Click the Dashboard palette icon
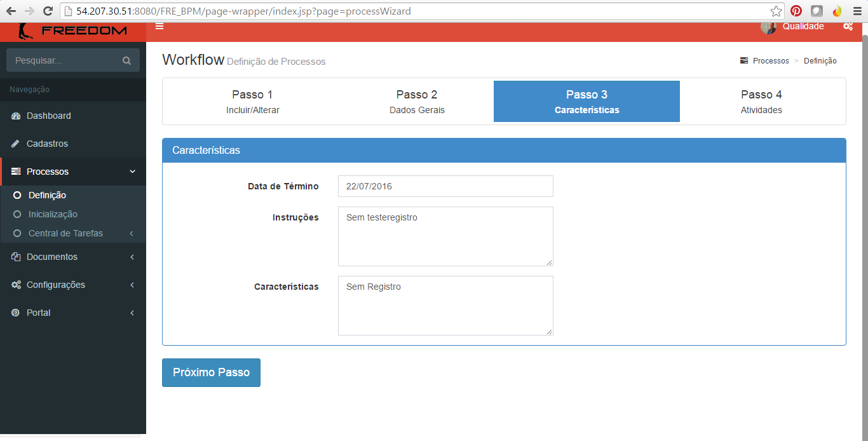 (x=16, y=116)
